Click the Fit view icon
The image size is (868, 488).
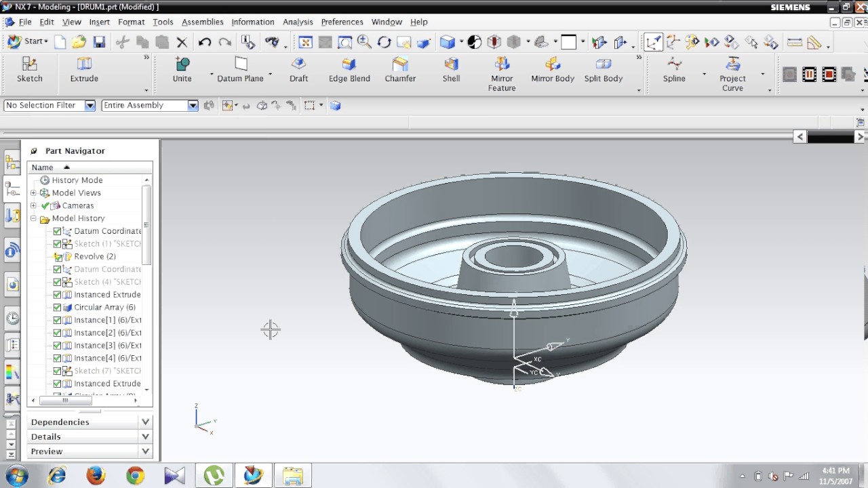(305, 42)
